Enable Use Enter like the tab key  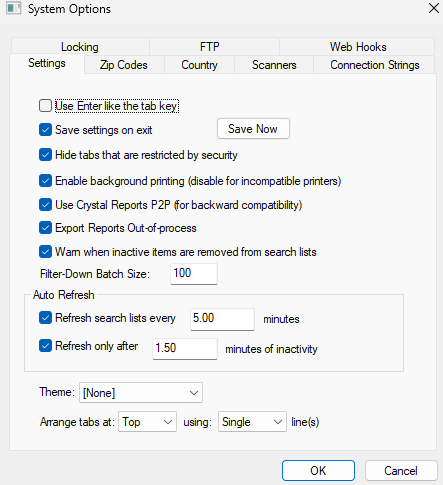45,106
